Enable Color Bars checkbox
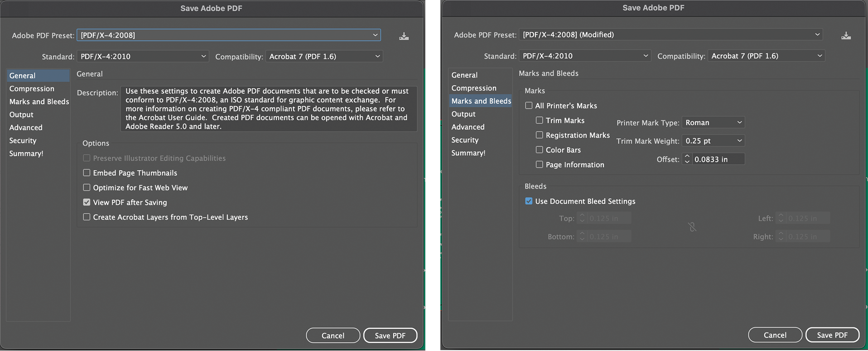 540,149
